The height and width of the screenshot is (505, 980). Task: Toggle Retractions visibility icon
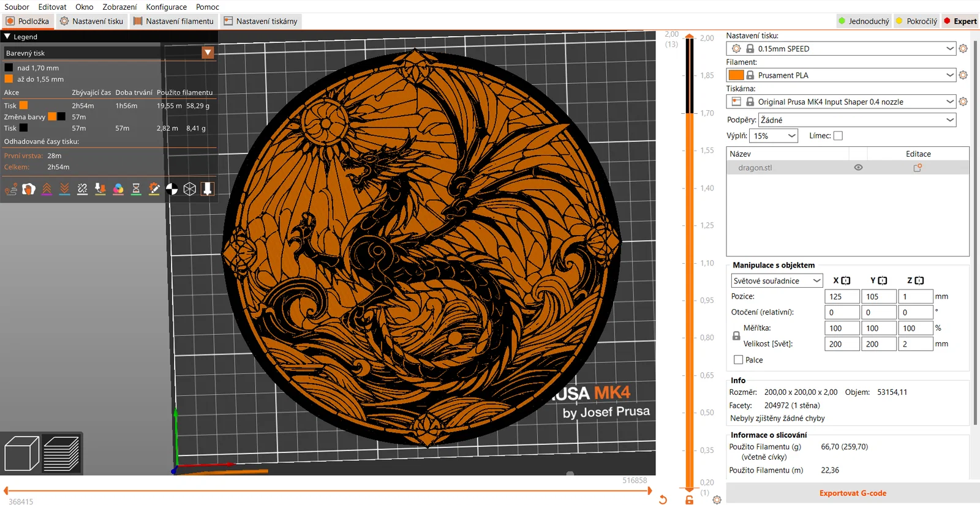tap(47, 189)
